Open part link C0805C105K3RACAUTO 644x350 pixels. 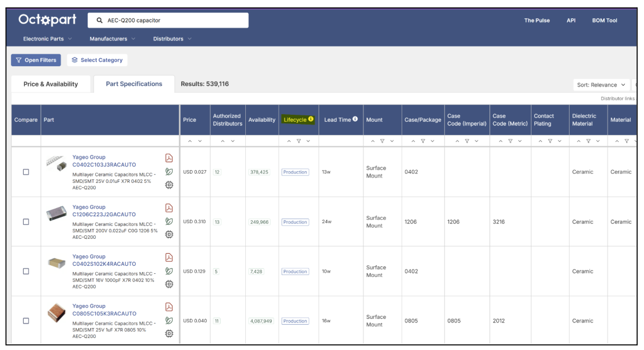coord(104,314)
